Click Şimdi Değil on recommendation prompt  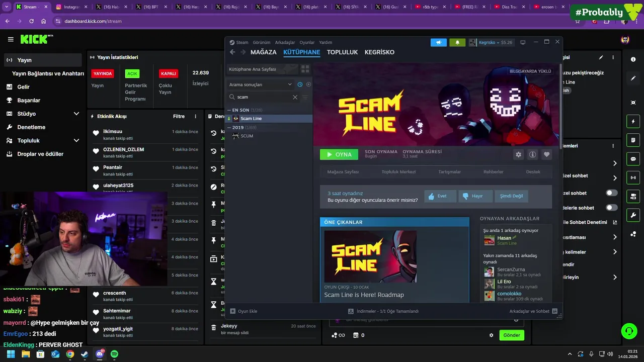(511, 196)
